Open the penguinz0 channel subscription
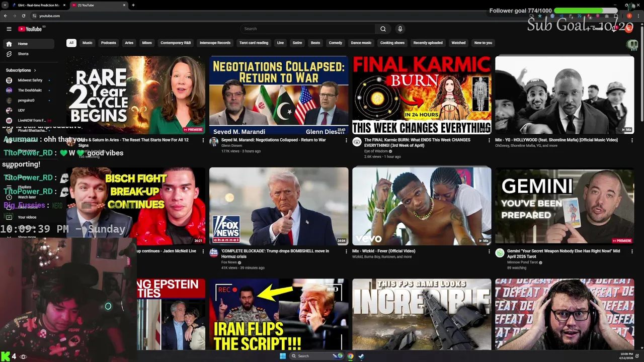This screenshot has width=644, height=362. [28, 100]
